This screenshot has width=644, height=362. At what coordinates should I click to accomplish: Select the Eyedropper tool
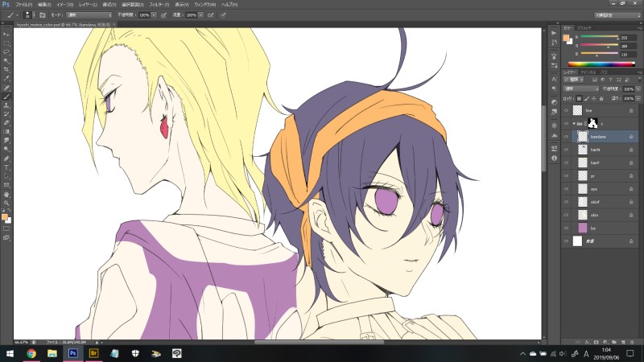coord(6,79)
